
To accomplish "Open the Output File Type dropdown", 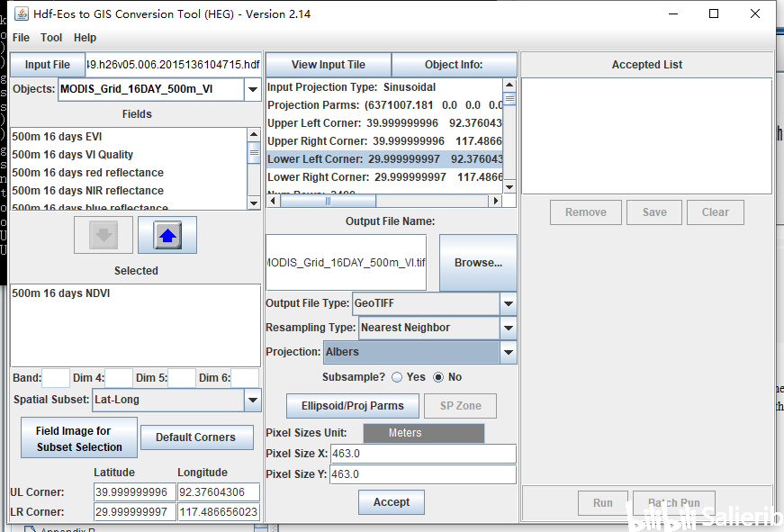I will click(x=508, y=303).
